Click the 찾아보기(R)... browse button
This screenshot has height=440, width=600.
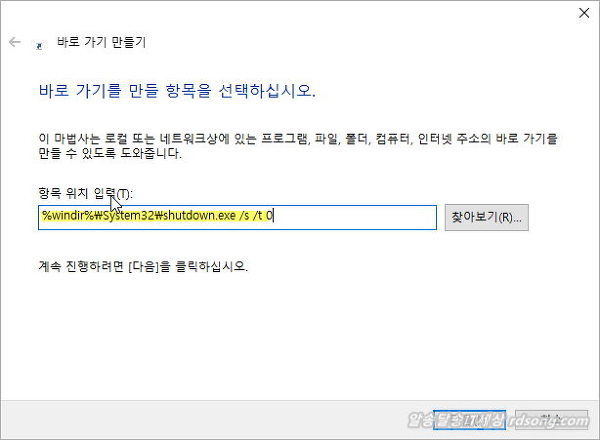(x=486, y=217)
